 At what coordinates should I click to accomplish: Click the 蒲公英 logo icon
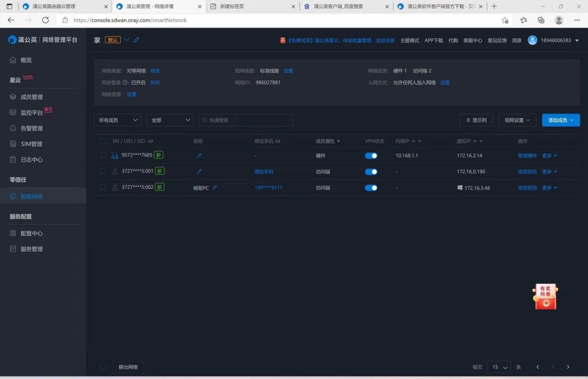pos(13,40)
